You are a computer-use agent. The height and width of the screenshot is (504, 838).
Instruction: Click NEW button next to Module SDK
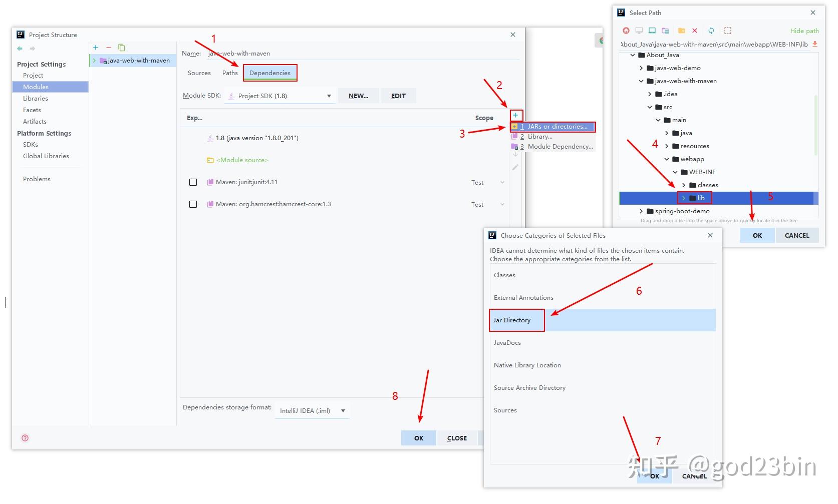coord(358,96)
